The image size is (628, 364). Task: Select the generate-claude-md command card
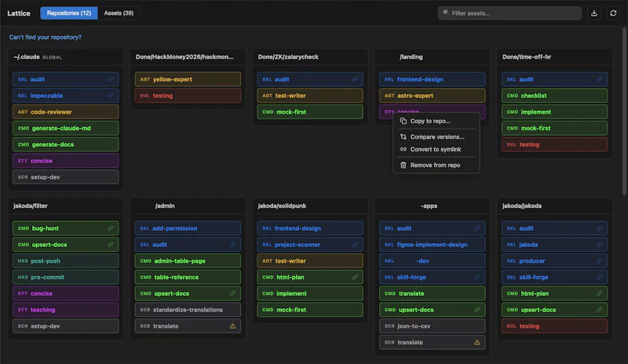click(x=66, y=128)
